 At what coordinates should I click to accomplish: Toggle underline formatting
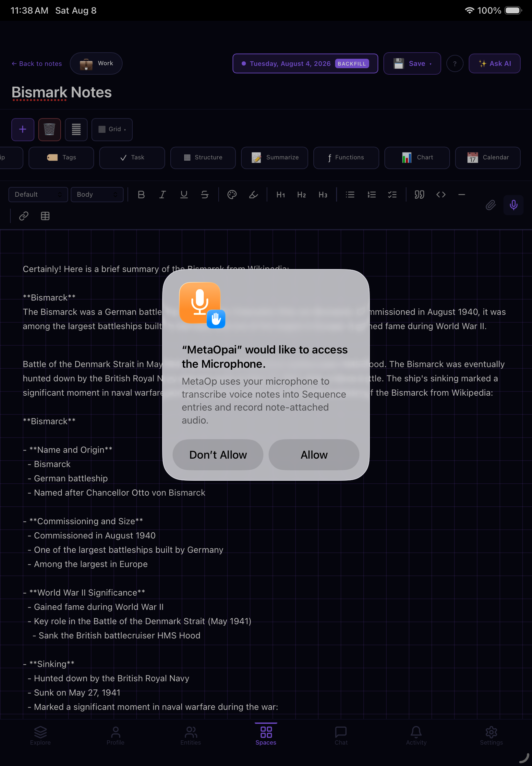coord(184,195)
